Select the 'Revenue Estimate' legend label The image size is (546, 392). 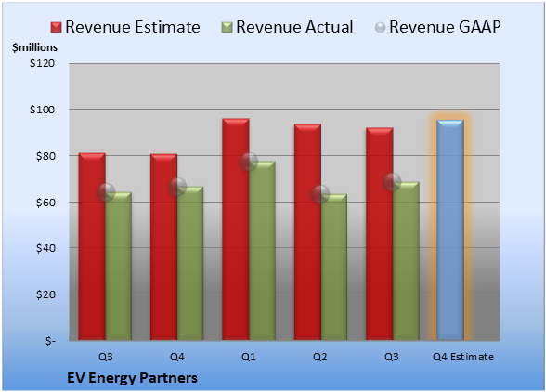coord(133,27)
